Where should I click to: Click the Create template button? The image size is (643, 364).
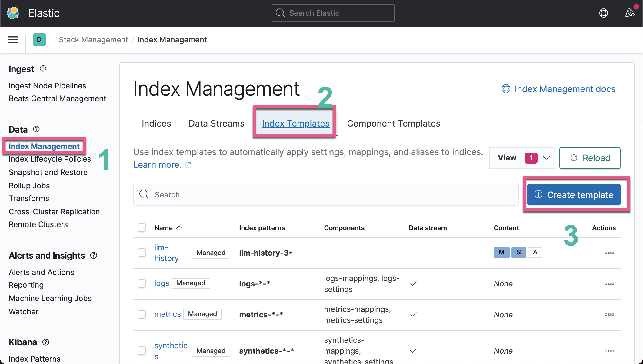point(574,195)
